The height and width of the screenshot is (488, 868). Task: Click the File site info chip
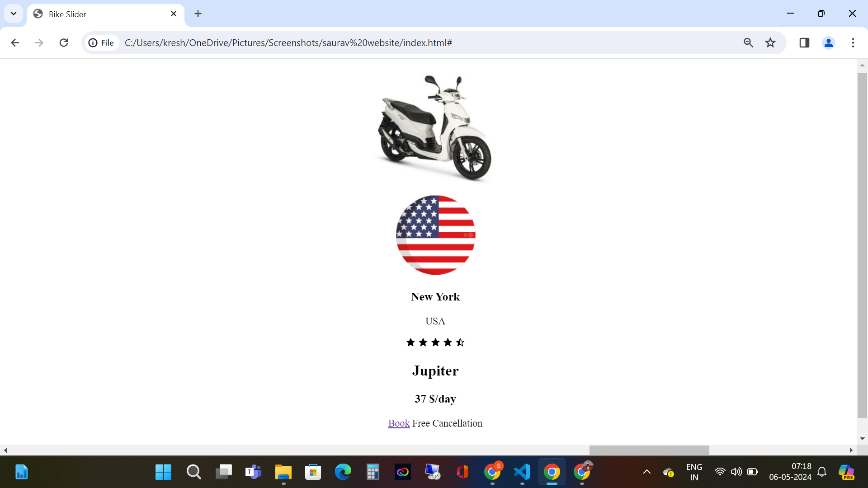click(101, 42)
